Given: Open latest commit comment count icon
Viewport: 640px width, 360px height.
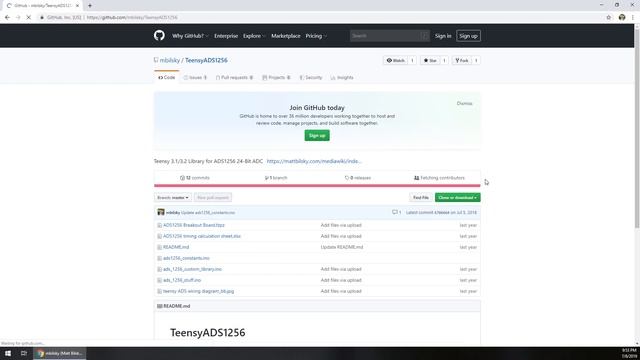Looking at the screenshot, I should click(x=396, y=212).
